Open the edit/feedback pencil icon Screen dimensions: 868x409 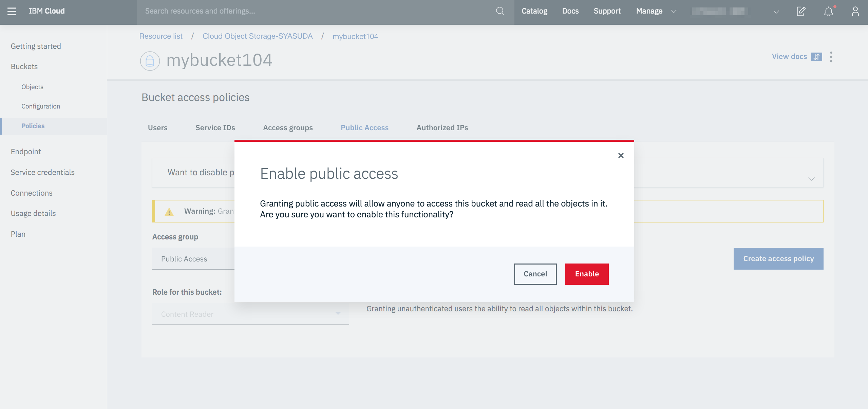pos(801,11)
